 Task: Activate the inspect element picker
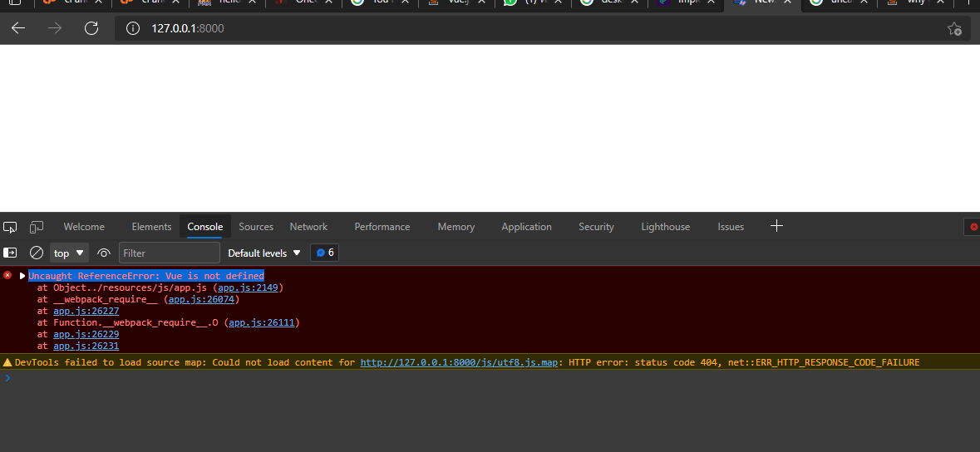[10, 227]
